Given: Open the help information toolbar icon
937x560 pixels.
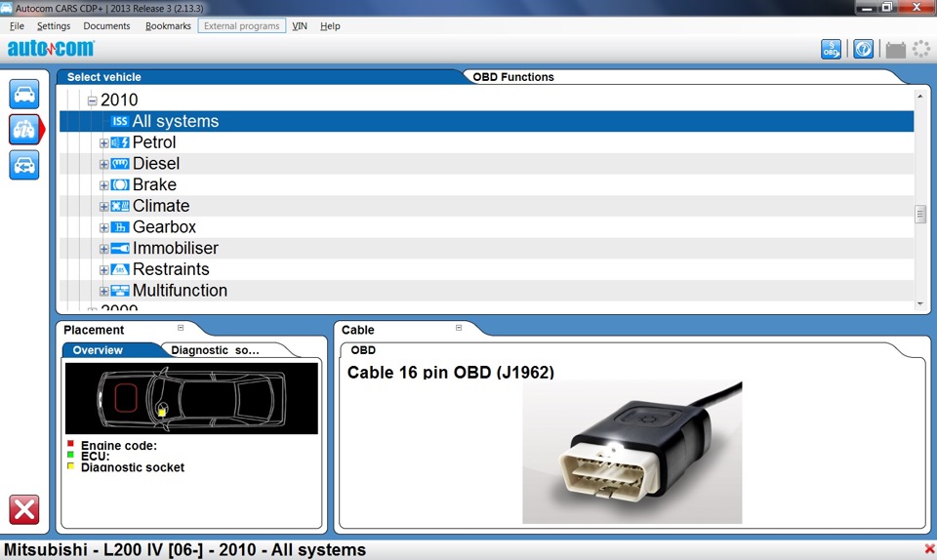Looking at the screenshot, I should [863, 49].
